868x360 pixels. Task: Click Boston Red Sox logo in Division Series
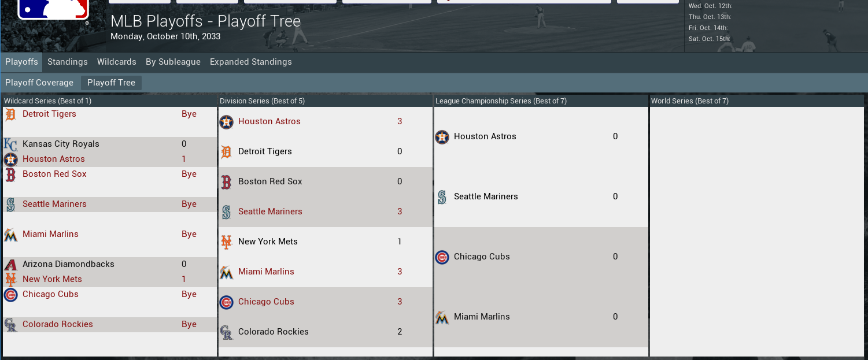[226, 182]
